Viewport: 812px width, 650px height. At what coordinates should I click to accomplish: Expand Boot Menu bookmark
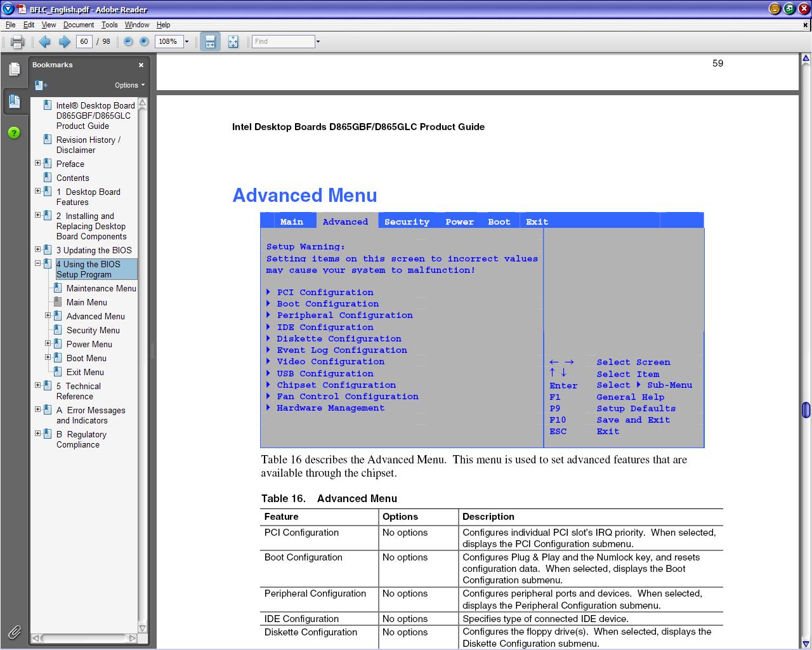[x=48, y=357]
